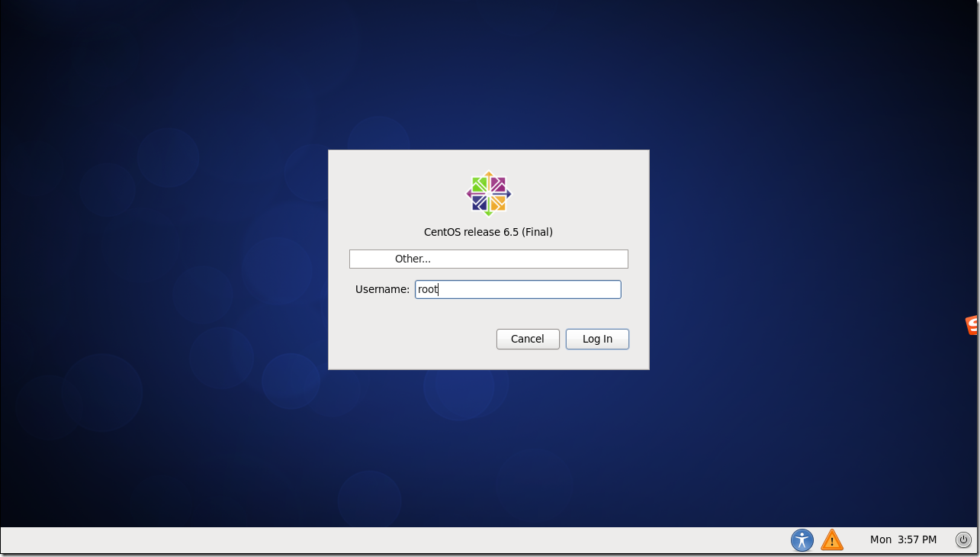Click the Mon 3:57 PM clock
This screenshot has width=980, height=557.
click(x=903, y=539)
